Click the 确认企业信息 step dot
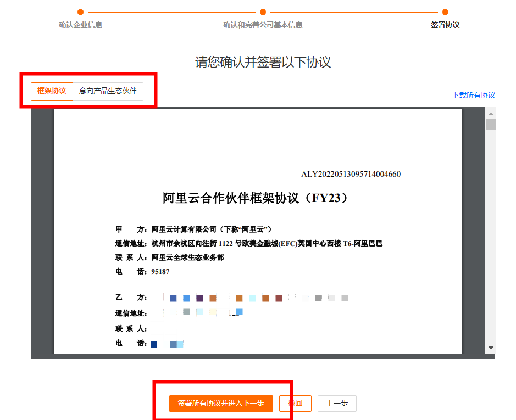The width and height of the screenshot is (516, 420). (80, 12)
